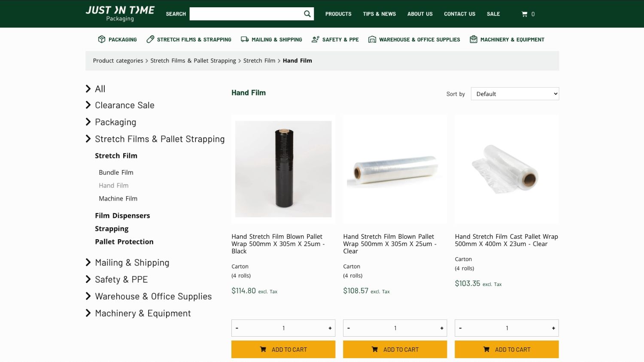Add Black pallet wrap to cart
644x362 pixels.
pyautogui.click(x=283, y=350)
